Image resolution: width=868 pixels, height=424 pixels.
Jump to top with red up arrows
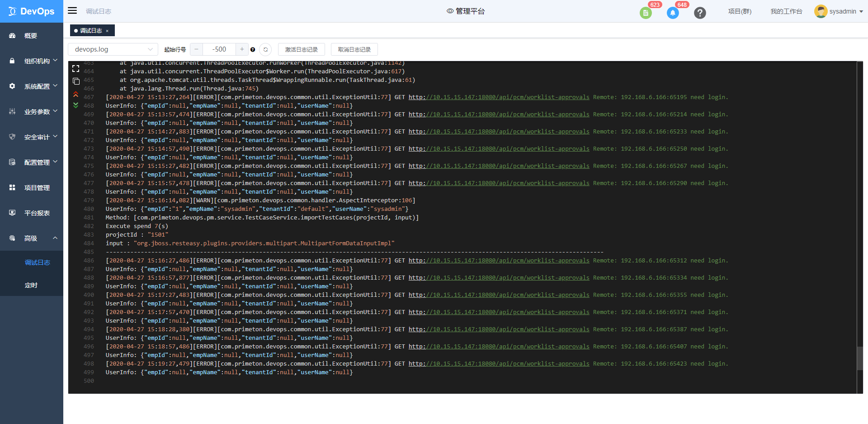click(75, 94)
